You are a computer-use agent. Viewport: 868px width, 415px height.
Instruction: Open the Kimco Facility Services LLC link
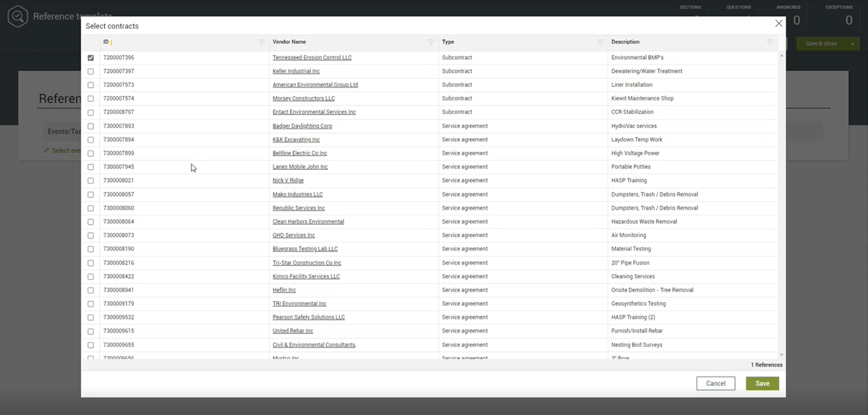click(x=306, y=277)
